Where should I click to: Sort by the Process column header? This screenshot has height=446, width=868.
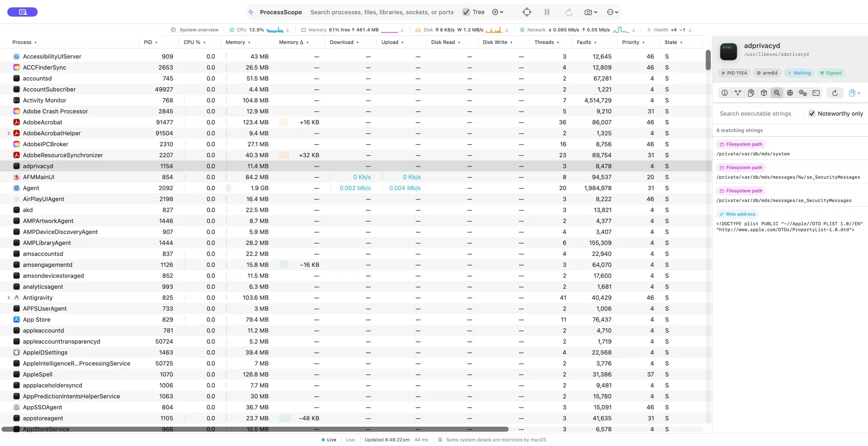coord(25,42)
